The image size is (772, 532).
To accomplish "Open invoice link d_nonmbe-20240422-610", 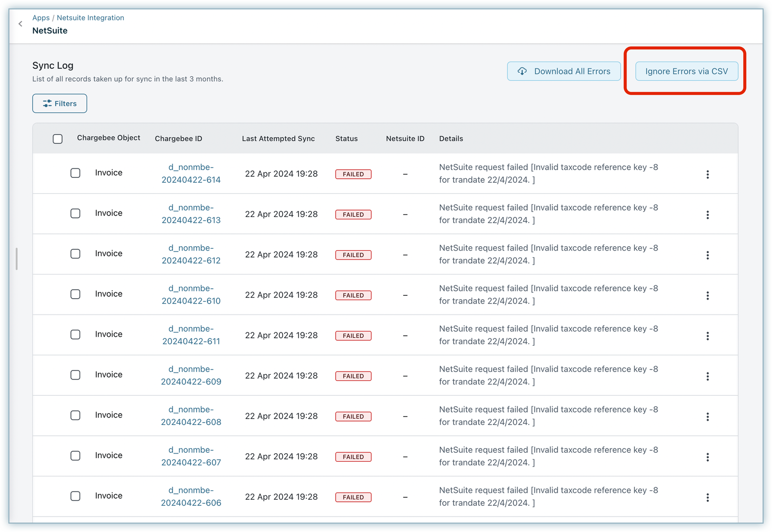I will point(191,295).
